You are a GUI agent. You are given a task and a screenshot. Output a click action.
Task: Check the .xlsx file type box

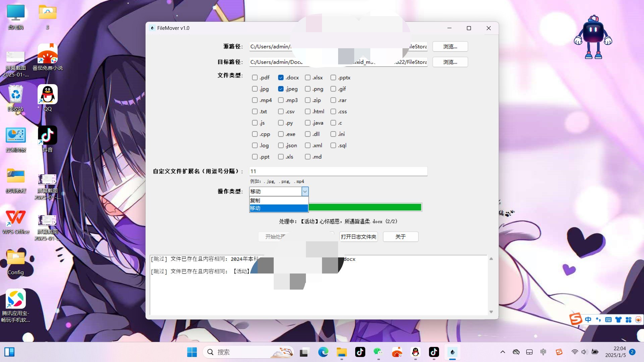click(x=308, y=77)
